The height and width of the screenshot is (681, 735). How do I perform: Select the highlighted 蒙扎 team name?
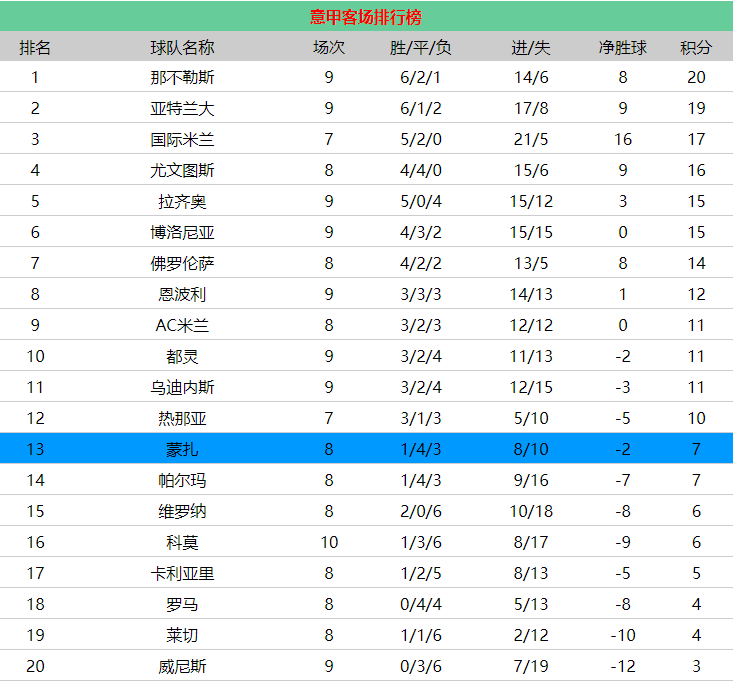182,449
